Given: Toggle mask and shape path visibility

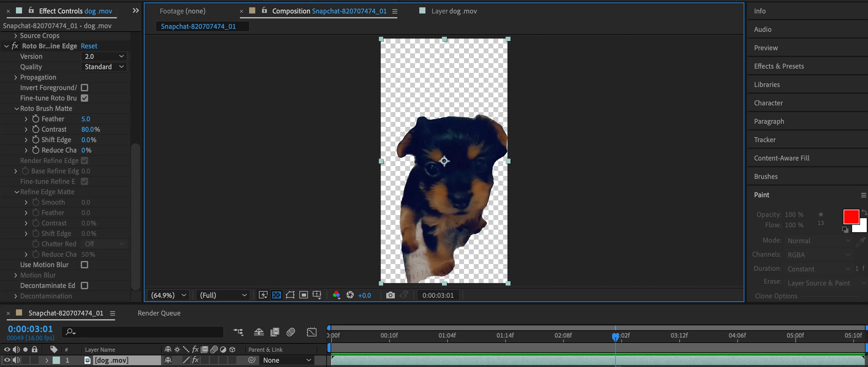Looking at the screenshot, I should tap(290, 295).
